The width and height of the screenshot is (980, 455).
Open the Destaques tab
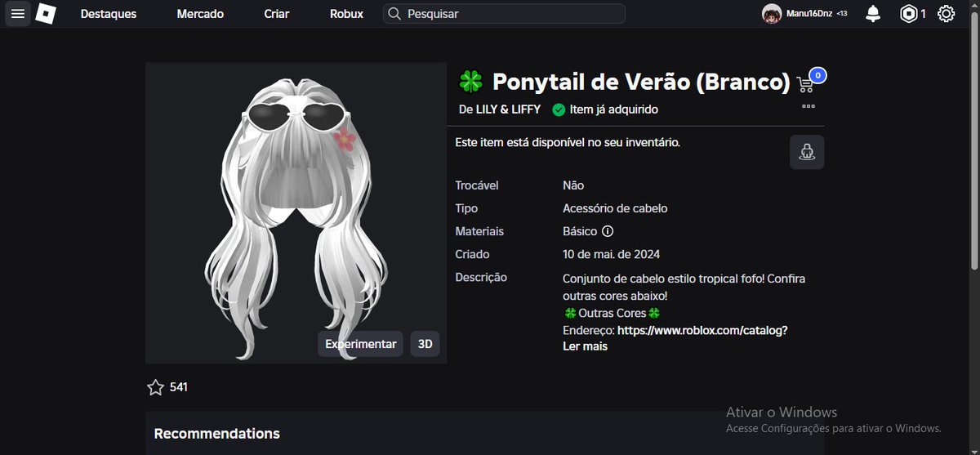point(109,14)
